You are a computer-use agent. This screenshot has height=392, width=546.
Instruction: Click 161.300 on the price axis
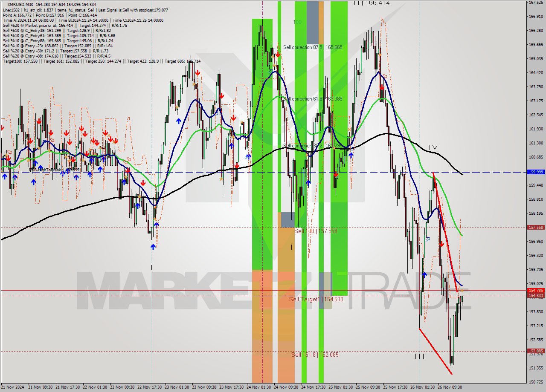536,143
